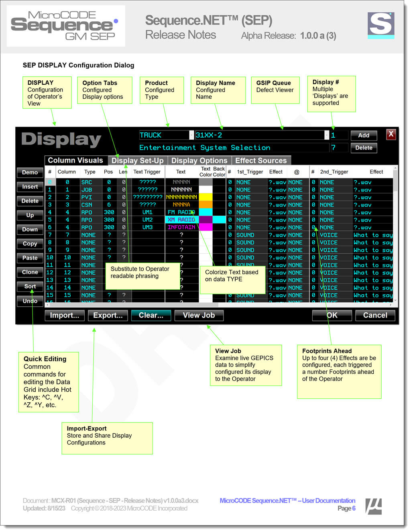Click the display number field showing 1

point(338,135)
